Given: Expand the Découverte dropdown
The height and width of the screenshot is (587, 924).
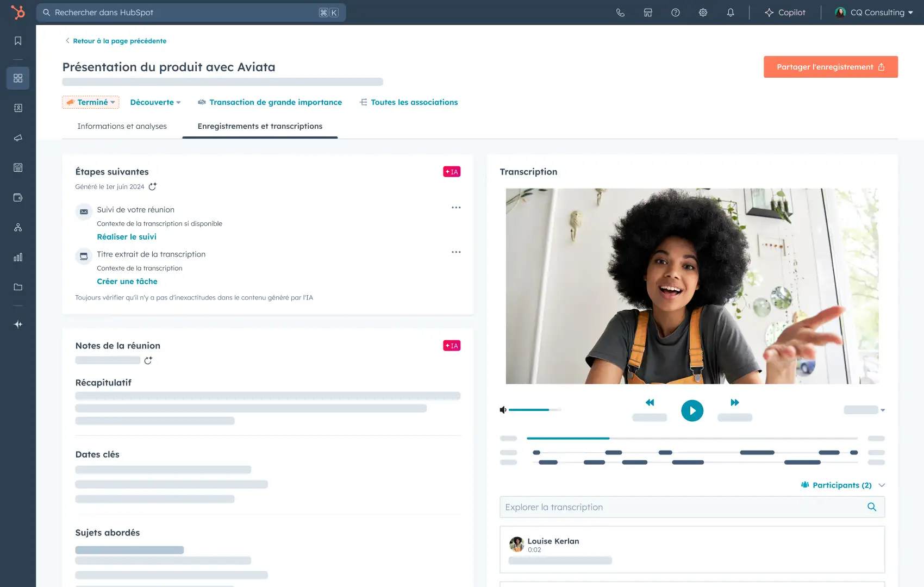Looking at the screenshot, I should [x=155, y=102].
